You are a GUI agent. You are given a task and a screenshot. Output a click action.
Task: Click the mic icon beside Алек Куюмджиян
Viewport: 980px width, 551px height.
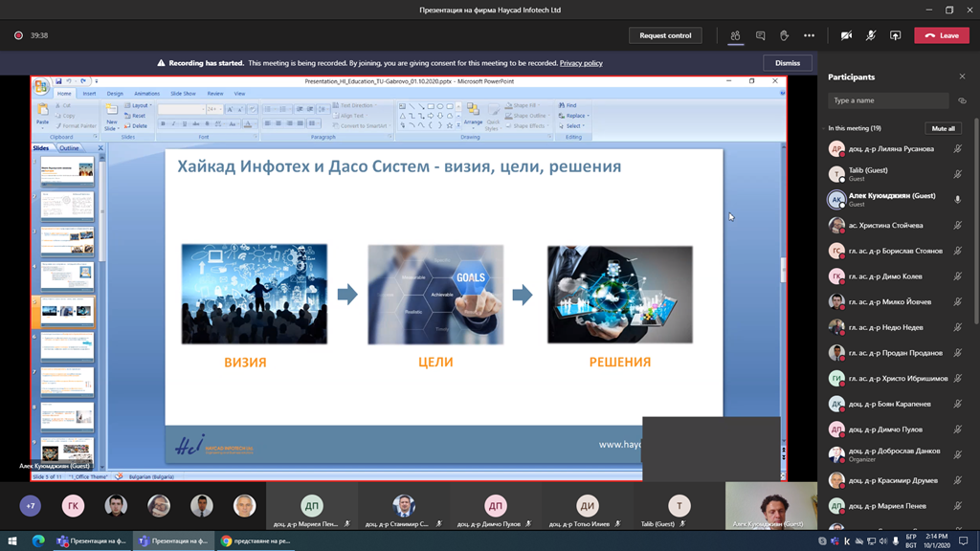coord(957,200)
